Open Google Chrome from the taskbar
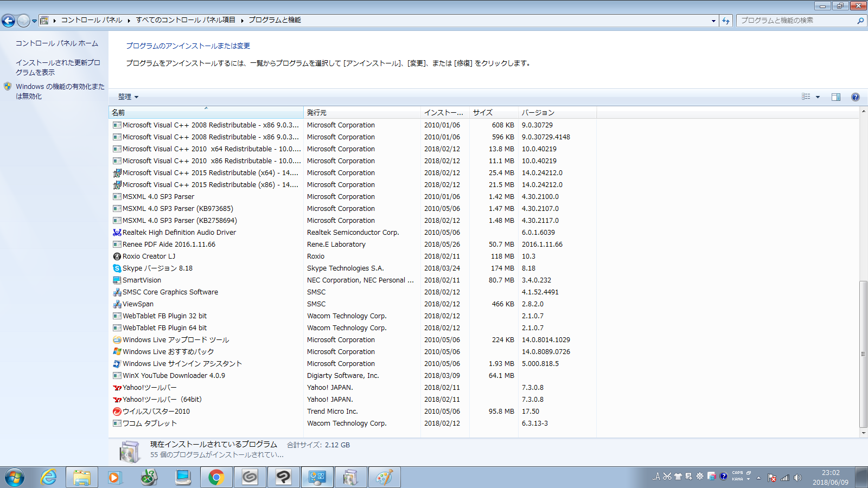 coord(216,477)
